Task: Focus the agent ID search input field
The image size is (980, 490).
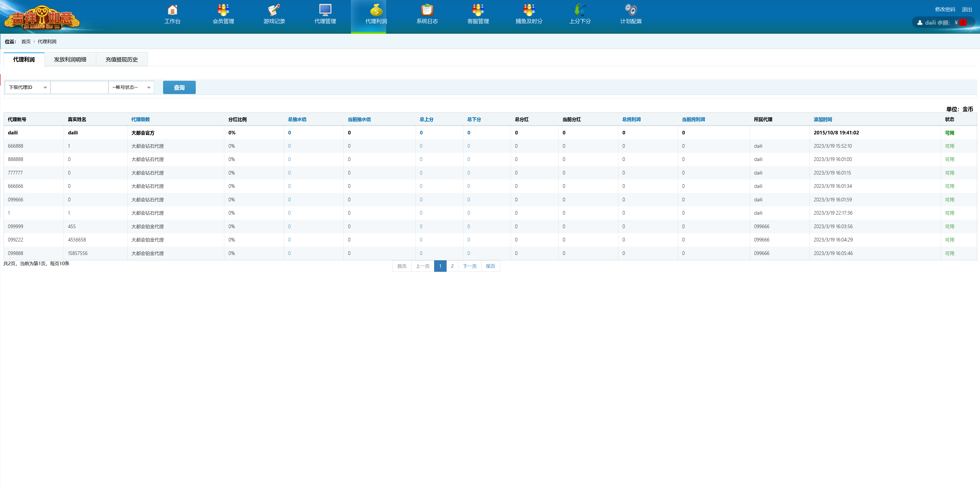Action: pos(79,87)
